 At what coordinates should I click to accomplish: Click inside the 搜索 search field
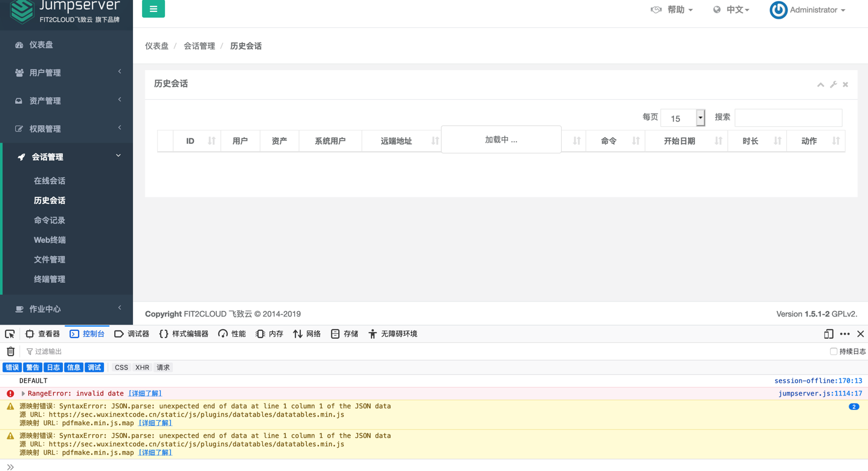point(788,117)
